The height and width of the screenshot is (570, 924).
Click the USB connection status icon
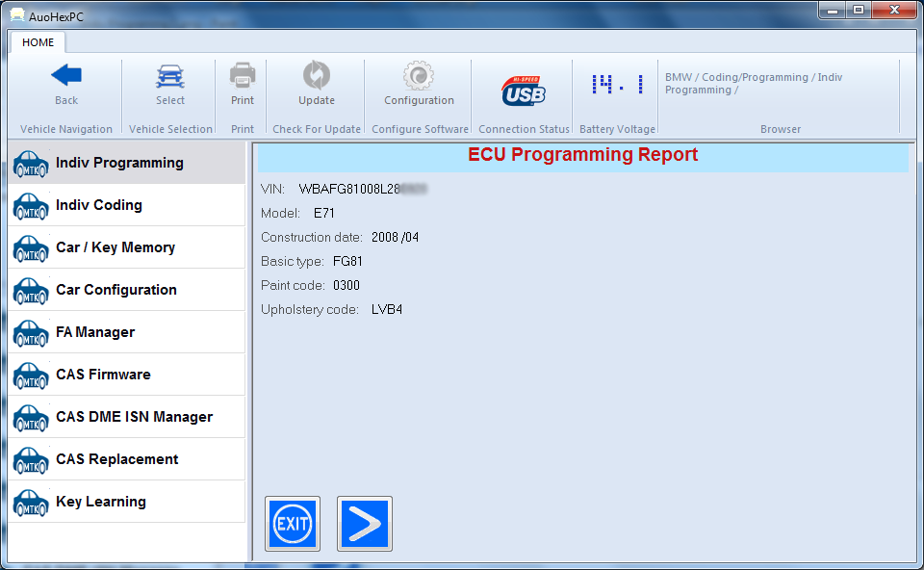tap(524, 91)
